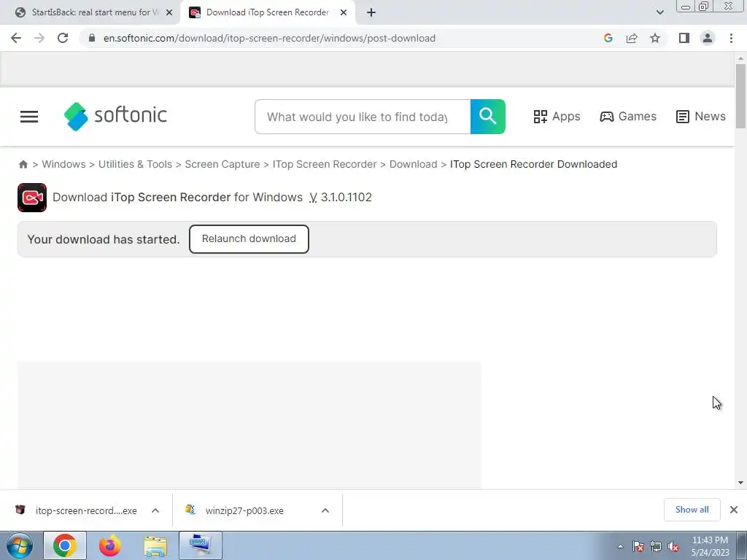The width and height of the screenshot is (747, 560).
Task: Open the News section
Action: coord(701,116)
